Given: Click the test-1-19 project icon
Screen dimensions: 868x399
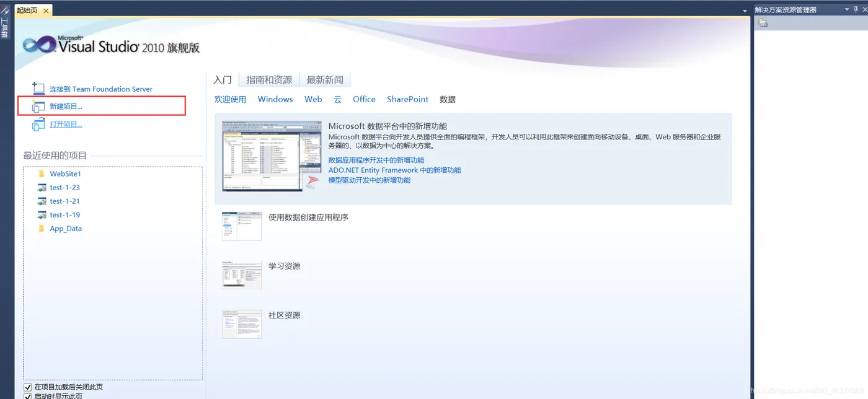Looking at the screenshot, I should pyautogui.click(x=42, y=215).
